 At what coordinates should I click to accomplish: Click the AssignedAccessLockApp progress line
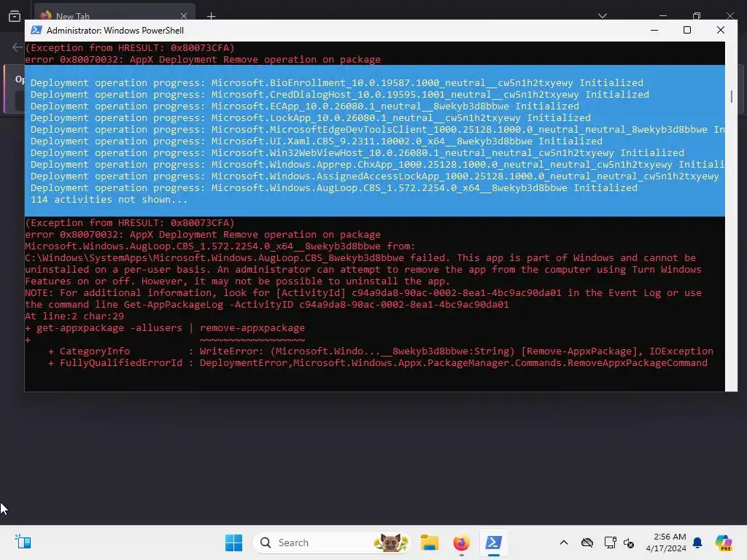coord(375,176)
